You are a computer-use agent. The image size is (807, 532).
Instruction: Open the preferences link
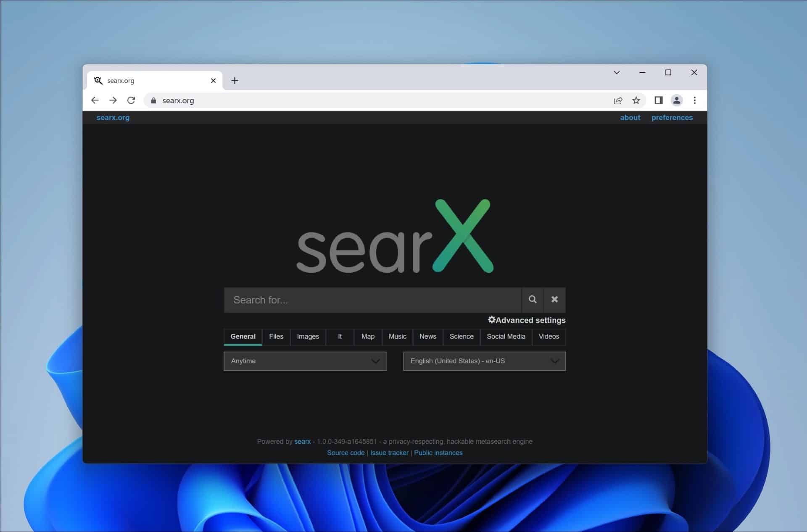click(672, 118)
